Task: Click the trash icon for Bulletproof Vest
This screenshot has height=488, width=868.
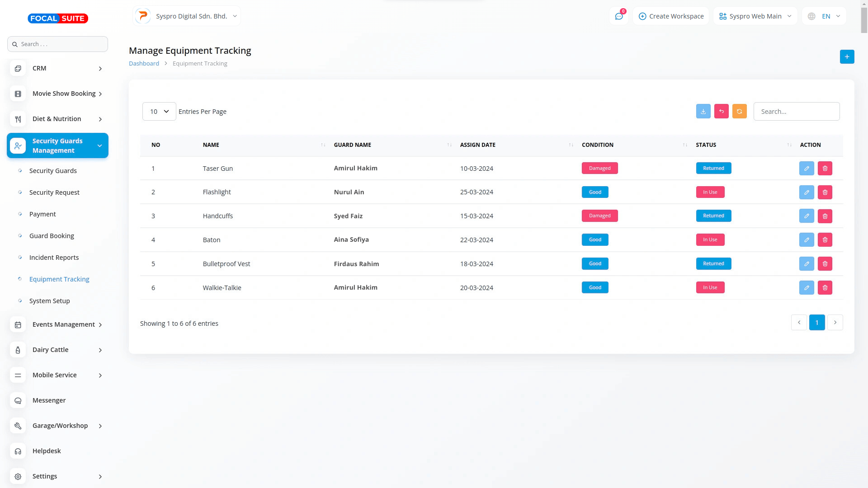Action: click(825, 263)
